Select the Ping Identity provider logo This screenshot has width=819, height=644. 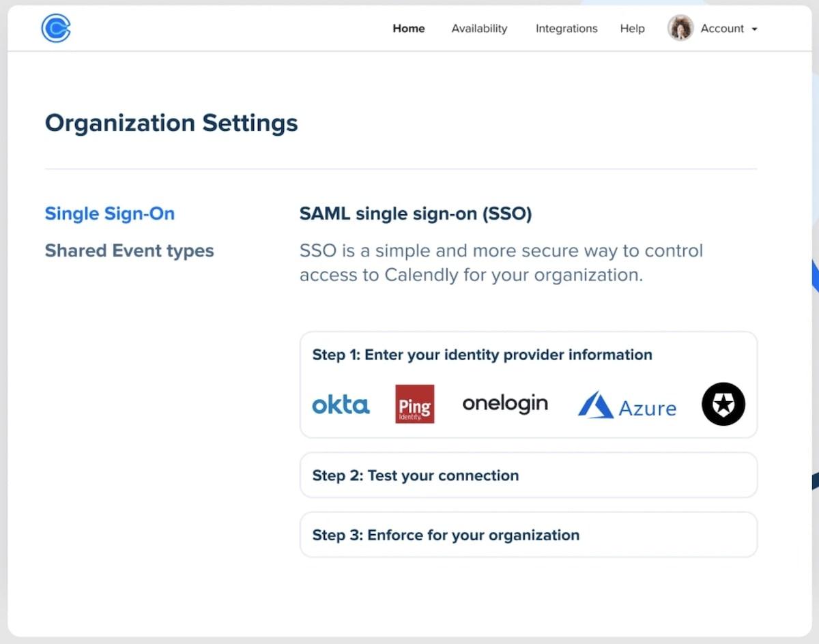(414, 404)
